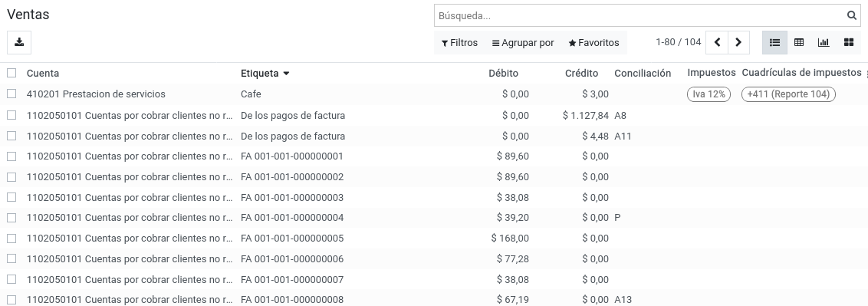Sort by the Etiqueta column header
Screen dimensions: 868x306
coord(265,73)
